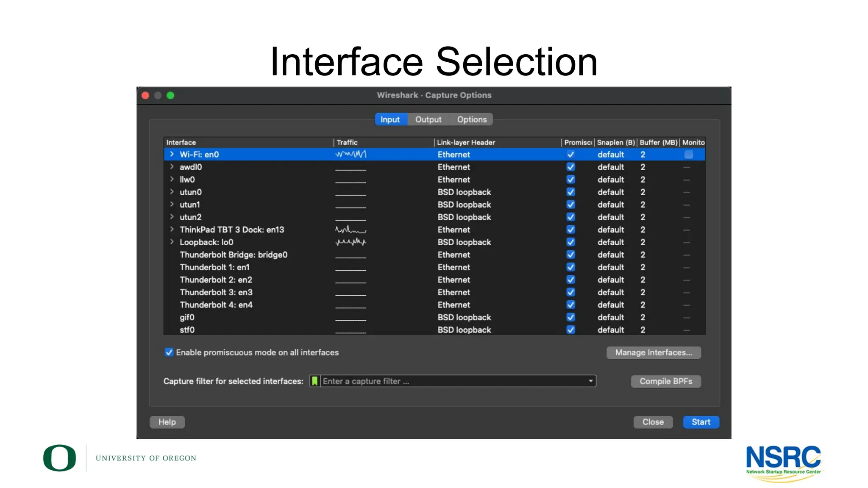Image resolution: width=868 pixels, height=488 pixels.
Task: Click the Loopback: lo0 traffic sparkline
Action: click(351, 242)
